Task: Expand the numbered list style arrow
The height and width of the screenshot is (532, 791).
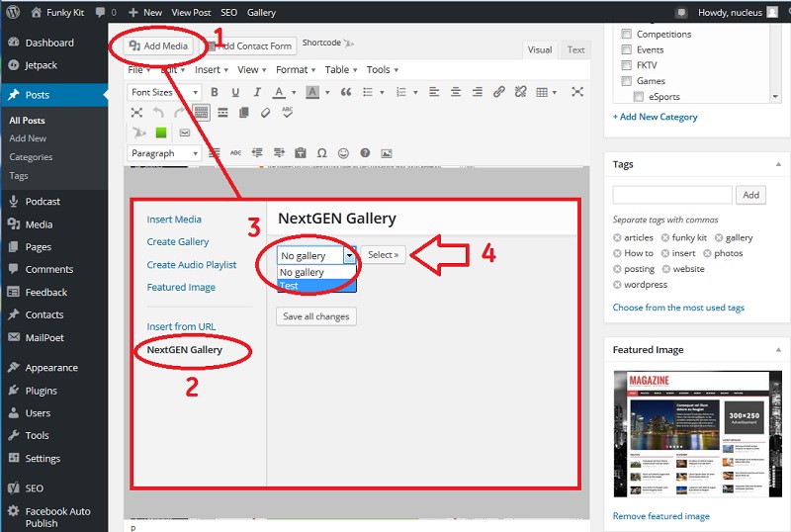Action: [x=415, y=92]
